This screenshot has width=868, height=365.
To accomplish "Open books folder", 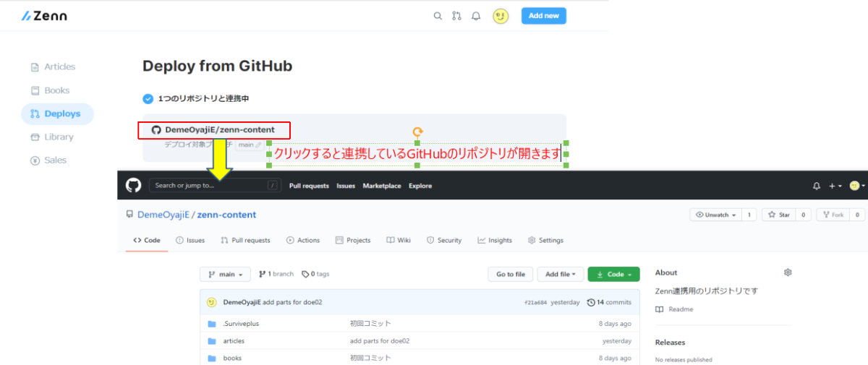I will [x=232, y=358].
